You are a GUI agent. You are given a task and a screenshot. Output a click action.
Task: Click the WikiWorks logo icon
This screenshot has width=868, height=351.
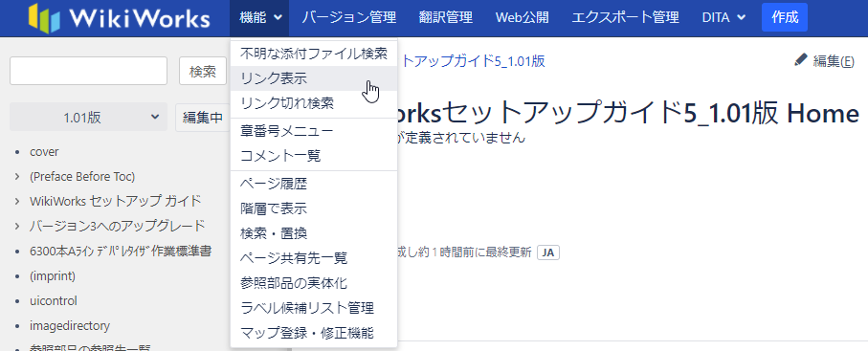44,18
